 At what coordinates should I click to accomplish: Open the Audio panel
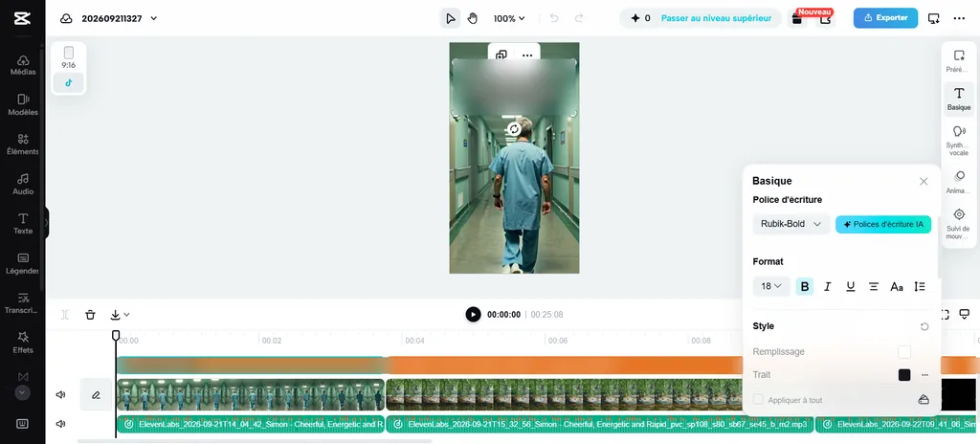point(23,185)
